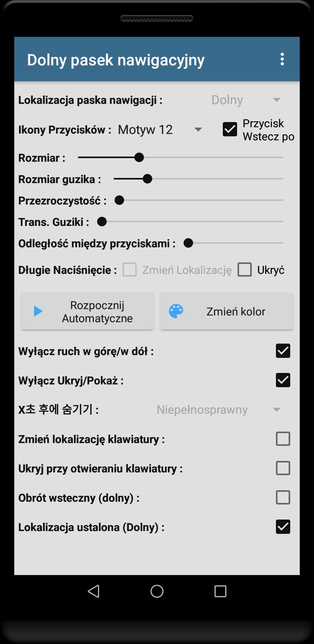Tap the Android home circle icon

click(157, 591)
